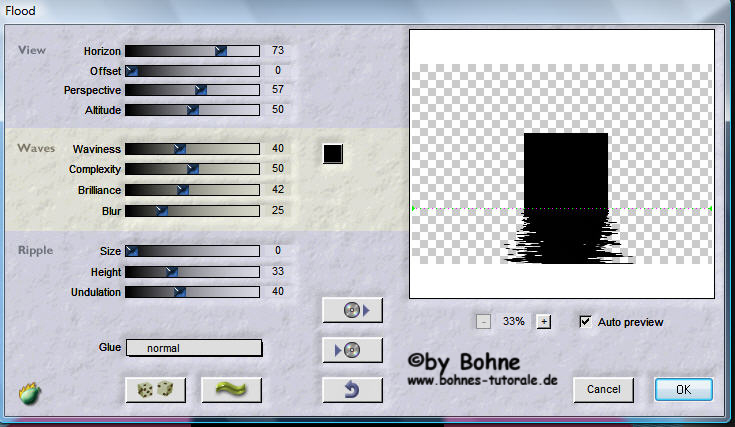
Task: Click the lower preset disc button
Action: [352, 350]
